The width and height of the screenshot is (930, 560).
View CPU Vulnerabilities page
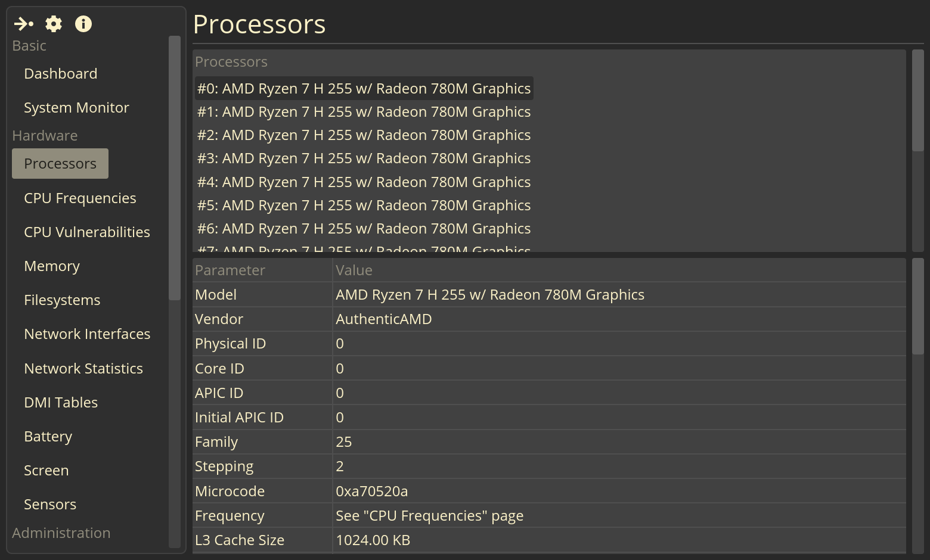(x=87, y=232)
